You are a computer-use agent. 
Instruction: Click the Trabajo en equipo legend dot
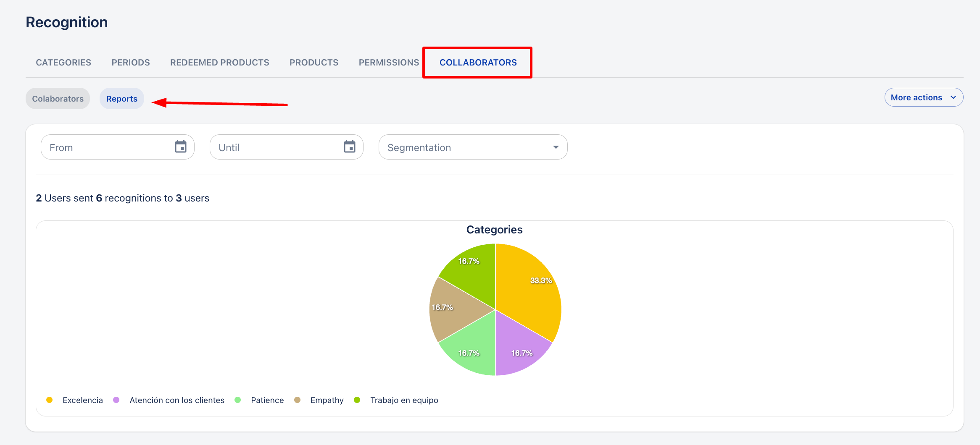click(x=357, y=400)
